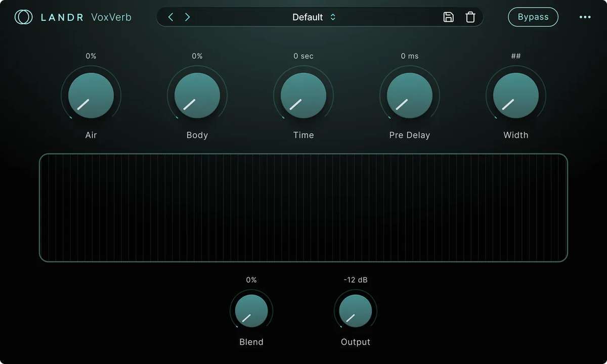Click the Pre Delay knob
The width and height of the screenshot is (607, 364).
(410, 96)
